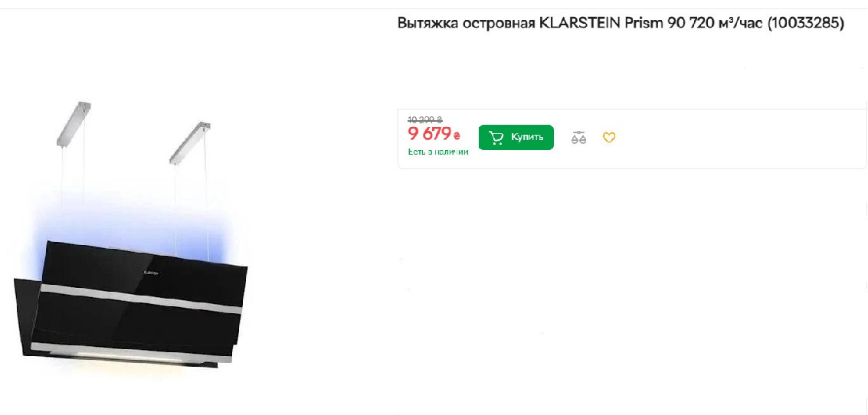Click the upper steel stripe on hood

point(142,298)
